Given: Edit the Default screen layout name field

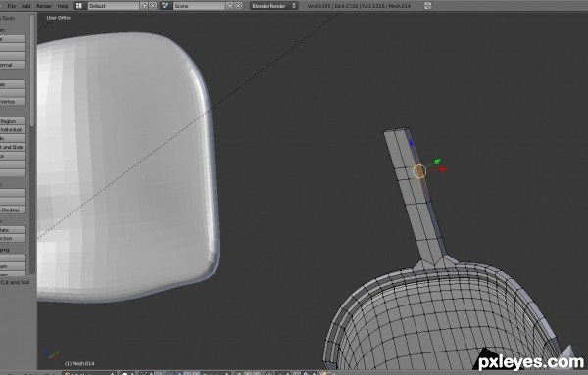Looking at the screenshot, I should (114, 6).
